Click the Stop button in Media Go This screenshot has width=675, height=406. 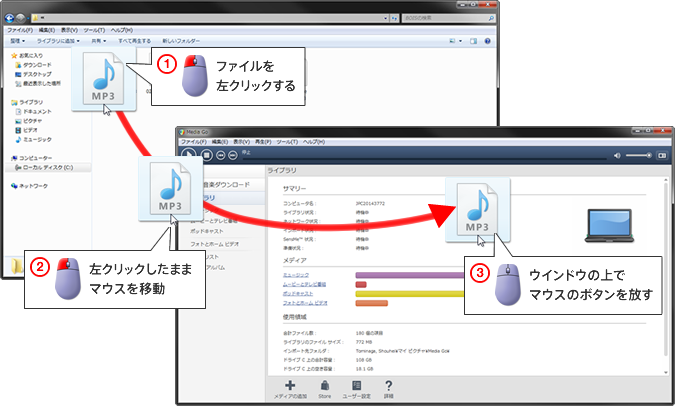(x=207, y=155)
